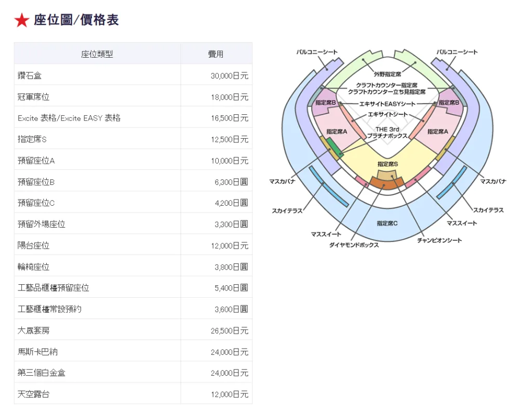Screen dimensions: 532x411
Task: Click the left バルコニーシート label
Action: pos(317,52)
